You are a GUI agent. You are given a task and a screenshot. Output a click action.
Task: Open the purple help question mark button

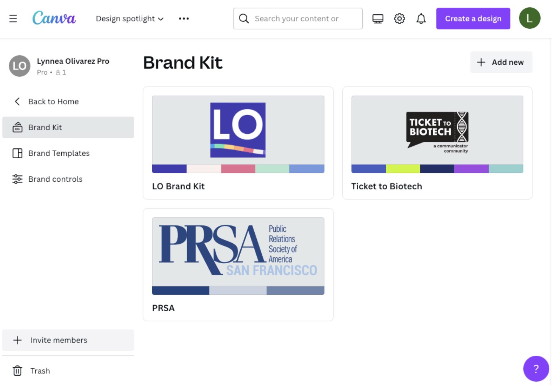tap(536, 369)
